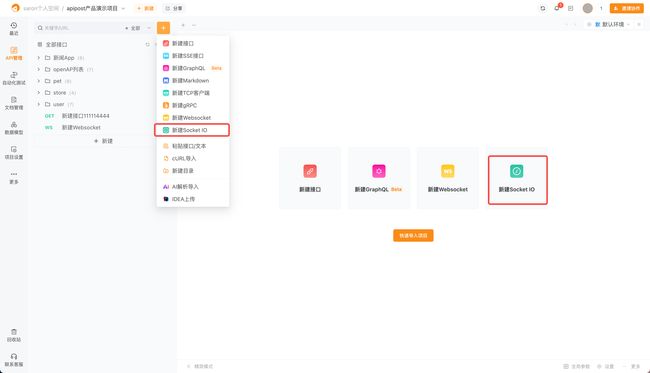
Task: Expand the 新闻App folder
Action: [x=39, y=58]
